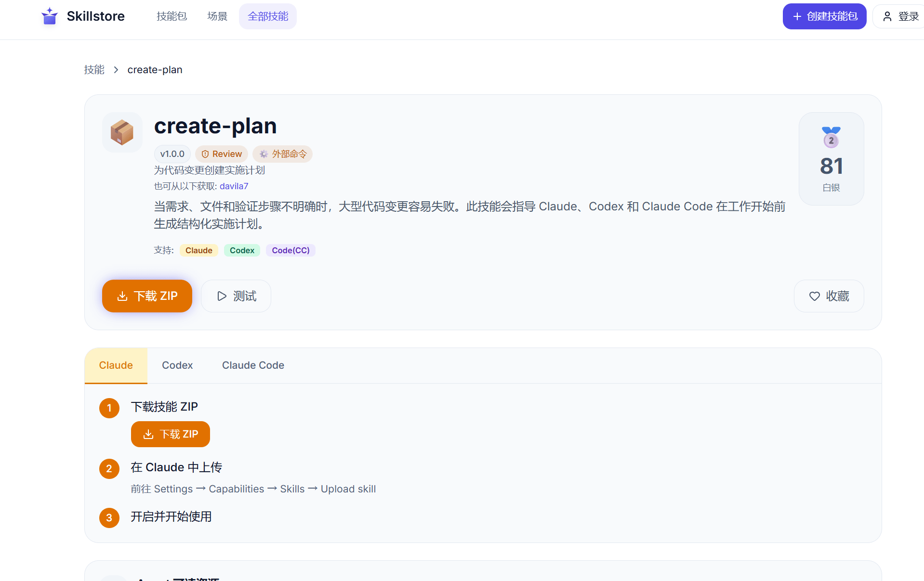Switch to the Claude Code tab
924x581 pixels.
point(253,365)
